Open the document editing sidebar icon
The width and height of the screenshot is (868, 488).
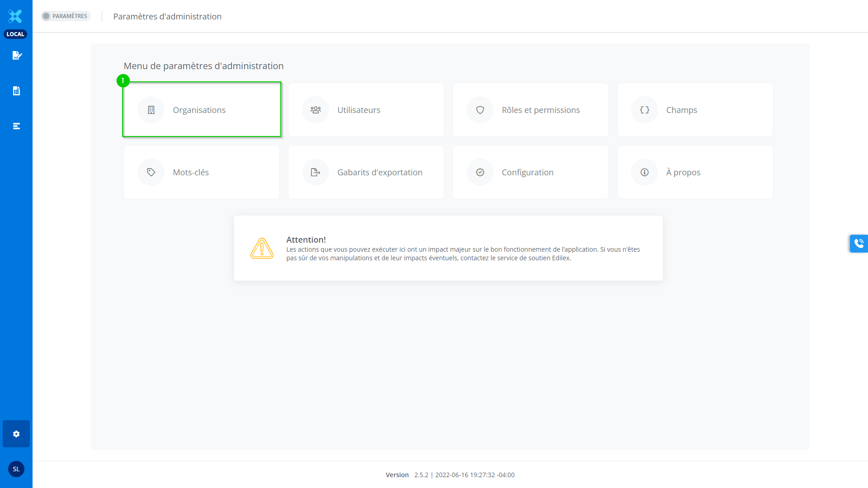(x=17, y=56)
